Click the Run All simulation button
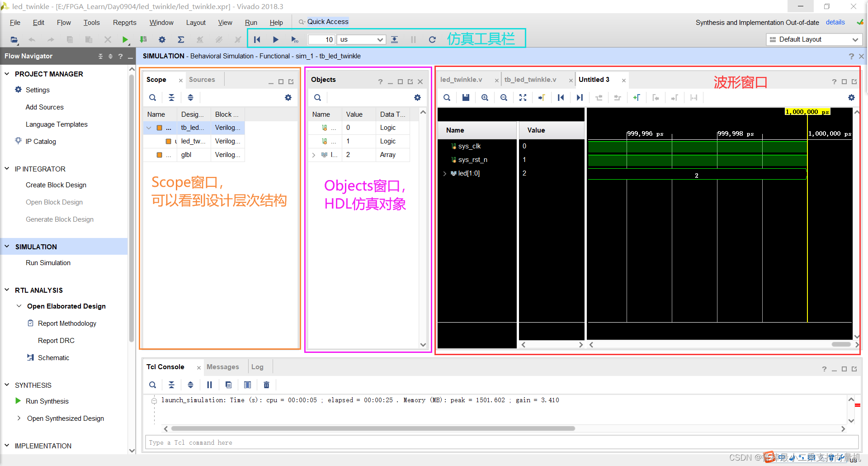 click(x=275, y=40)
